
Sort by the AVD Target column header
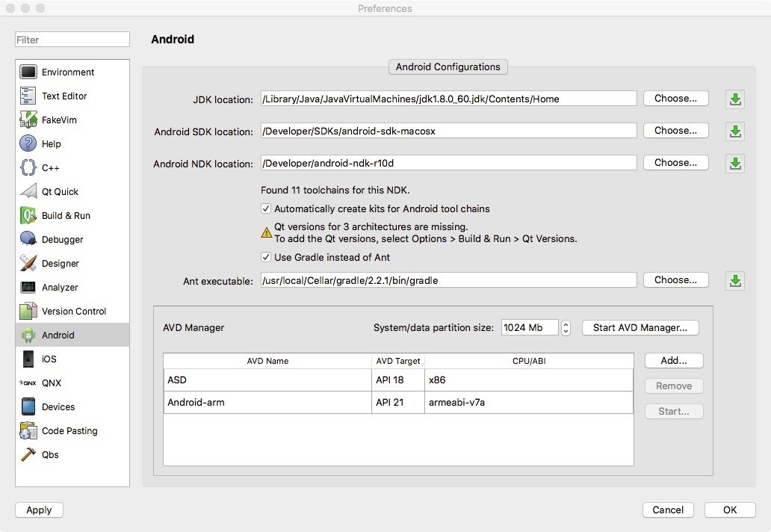[x=397, y=361]
